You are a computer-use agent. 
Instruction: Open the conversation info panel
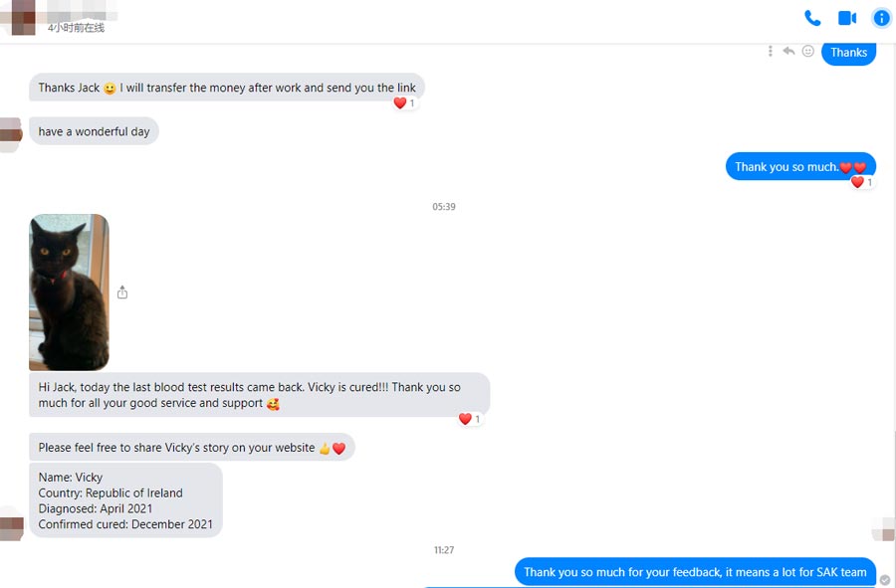[881, 18]
